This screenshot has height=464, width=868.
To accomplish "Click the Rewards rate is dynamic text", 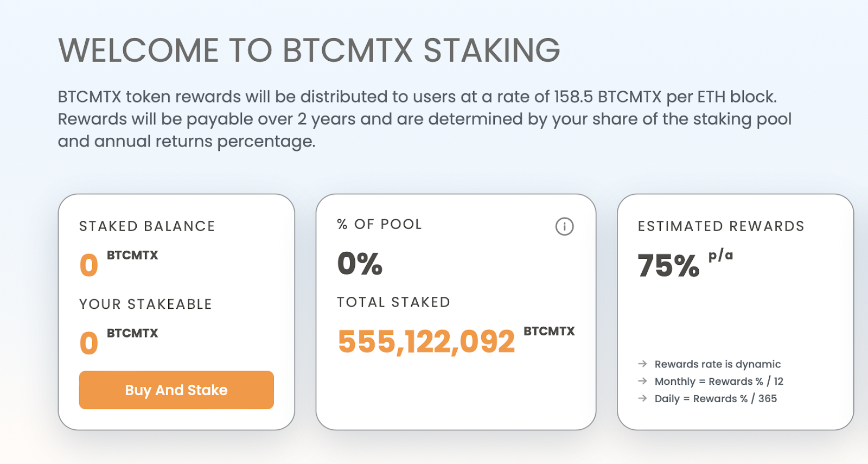I will tap(718, 364).
